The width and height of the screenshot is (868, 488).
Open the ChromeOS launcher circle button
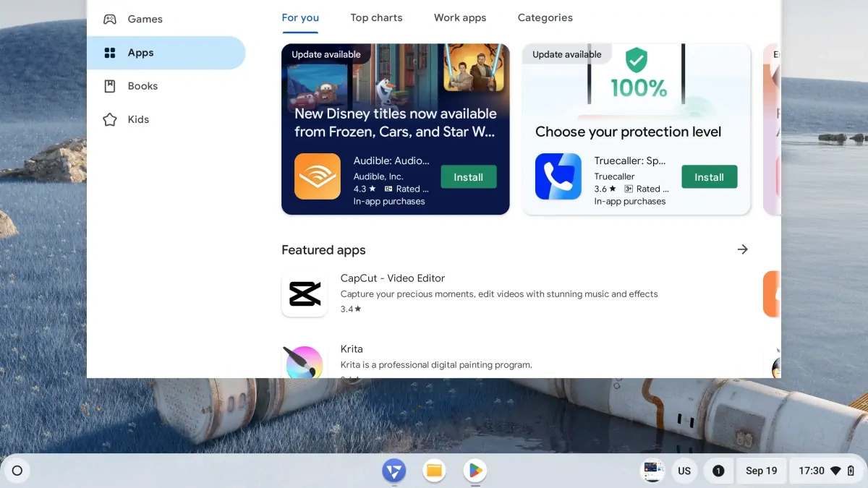point(17,471)
